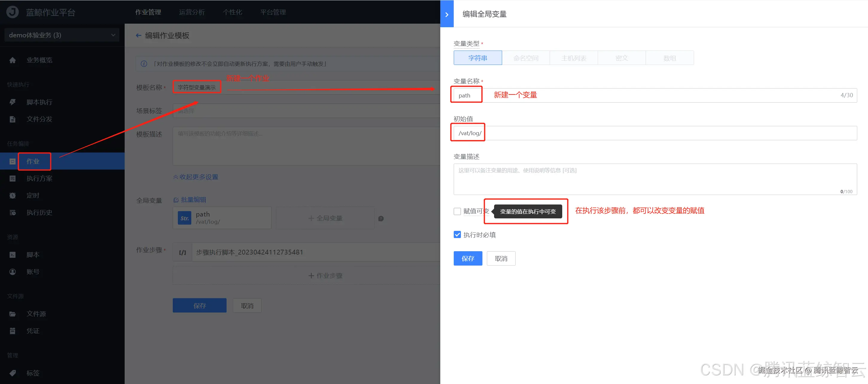Open the path global variable card
Screen dimensions: 868x384
[x=222, y=218]
